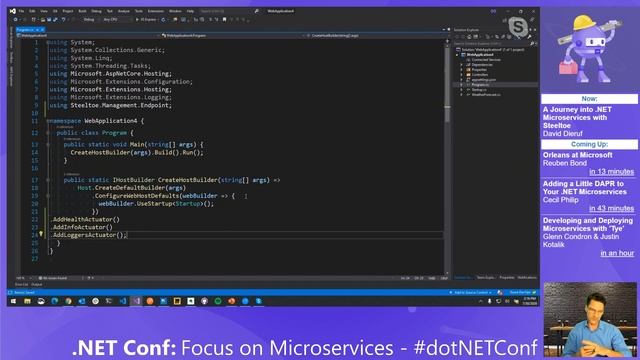Collapse the Main method block

48,145
